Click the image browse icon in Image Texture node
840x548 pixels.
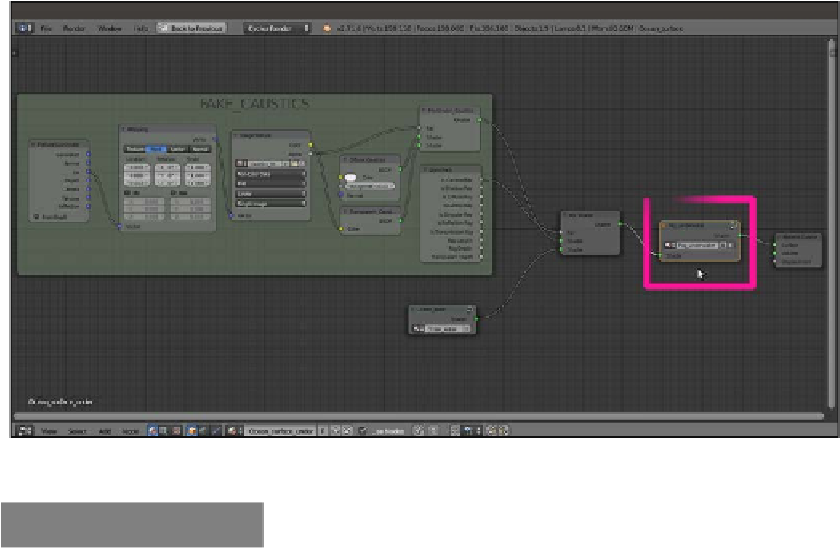click(241, 162)
